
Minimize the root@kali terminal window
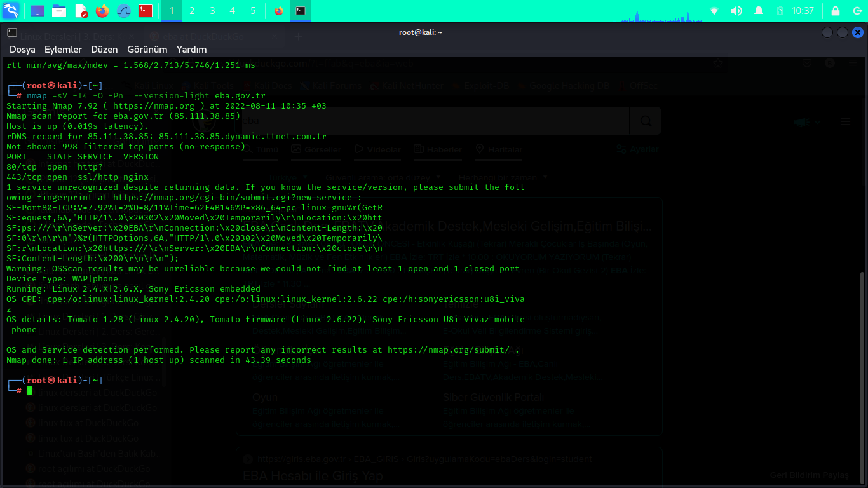point(827,32)
